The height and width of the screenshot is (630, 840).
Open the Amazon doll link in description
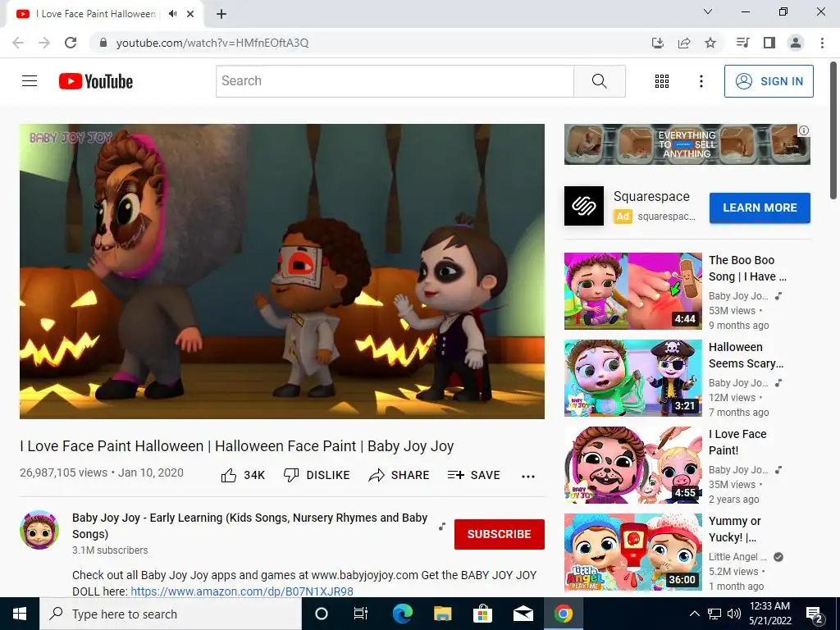click(x=242, y=591)
